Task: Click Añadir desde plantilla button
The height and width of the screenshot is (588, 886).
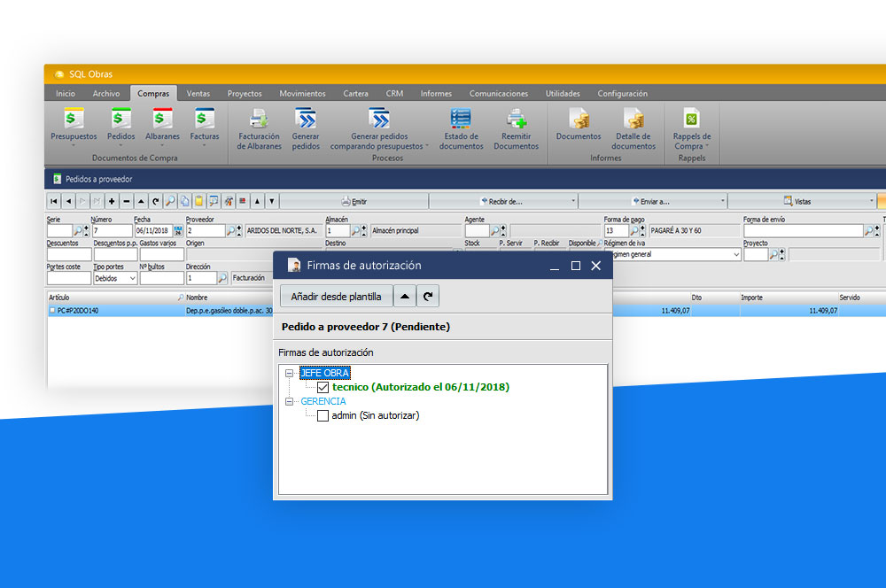Action: pyautogui.click(x=336, y=297)
